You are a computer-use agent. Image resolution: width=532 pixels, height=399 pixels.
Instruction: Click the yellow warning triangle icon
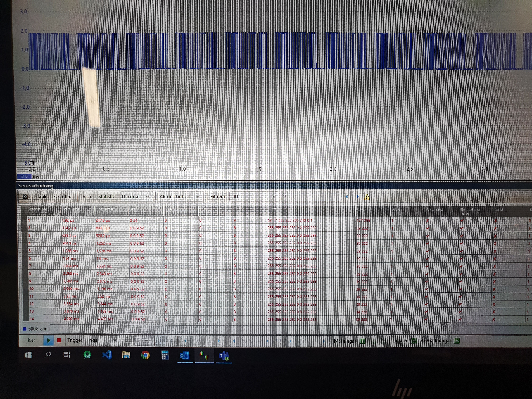click(367, 197)
